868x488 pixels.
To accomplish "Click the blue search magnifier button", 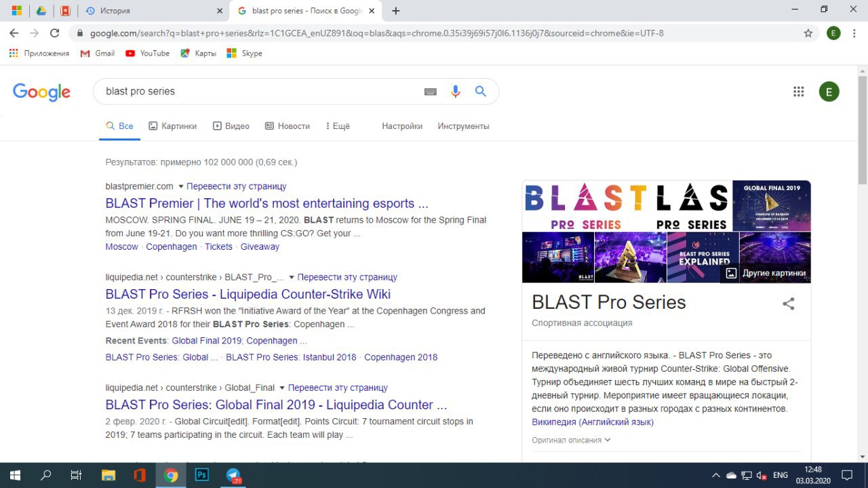I will pos(481,92).
